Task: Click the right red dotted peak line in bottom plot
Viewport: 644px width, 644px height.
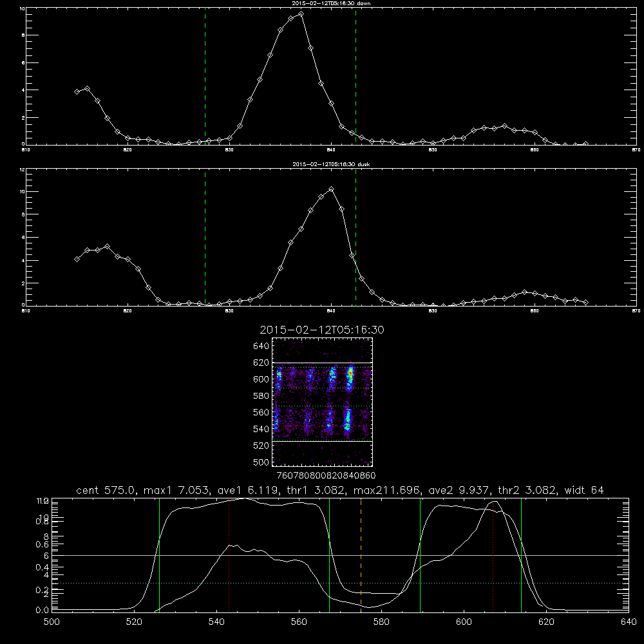Action: point(493,554)
